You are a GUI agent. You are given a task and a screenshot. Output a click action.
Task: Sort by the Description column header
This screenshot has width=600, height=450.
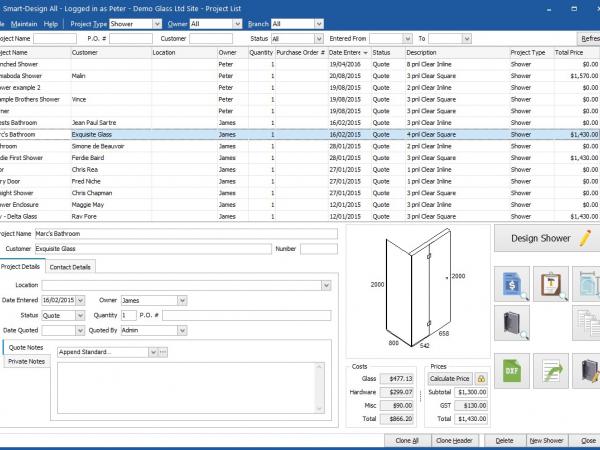[457, 52]
